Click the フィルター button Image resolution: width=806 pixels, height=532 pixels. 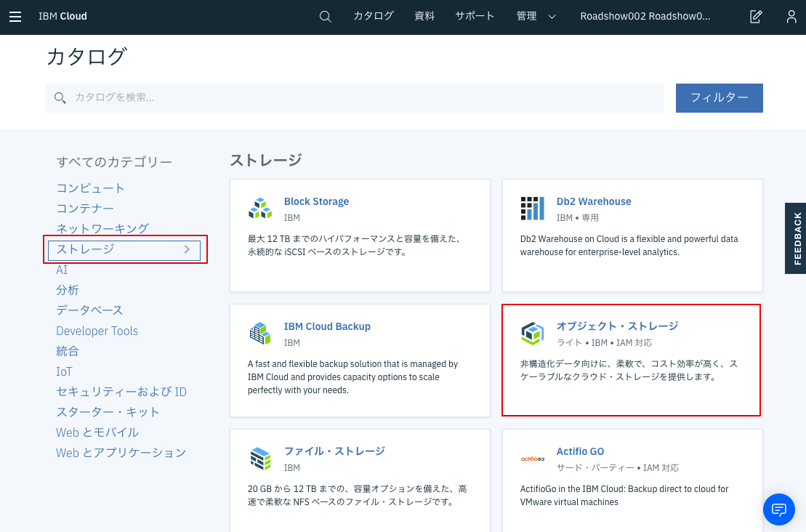click(719, 97)
